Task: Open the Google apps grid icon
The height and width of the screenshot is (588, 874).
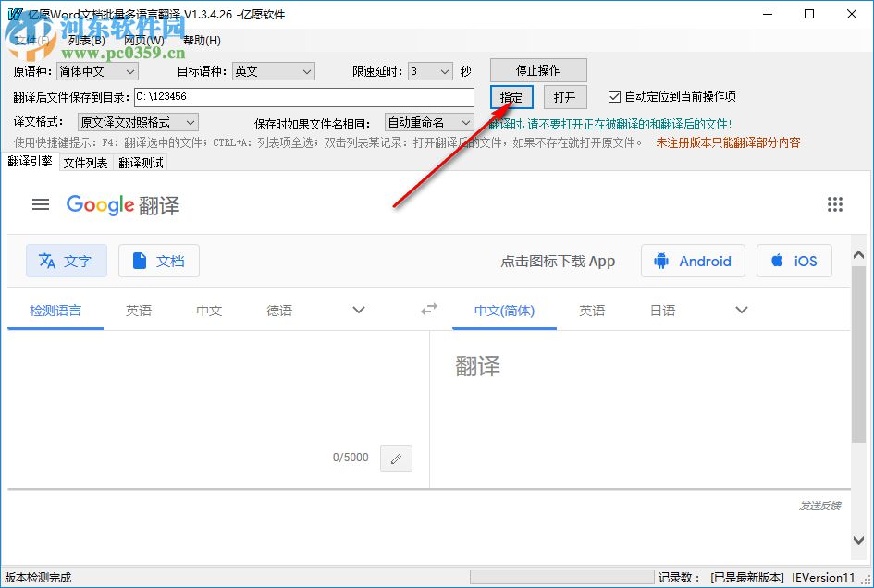Action: [835, 204]
